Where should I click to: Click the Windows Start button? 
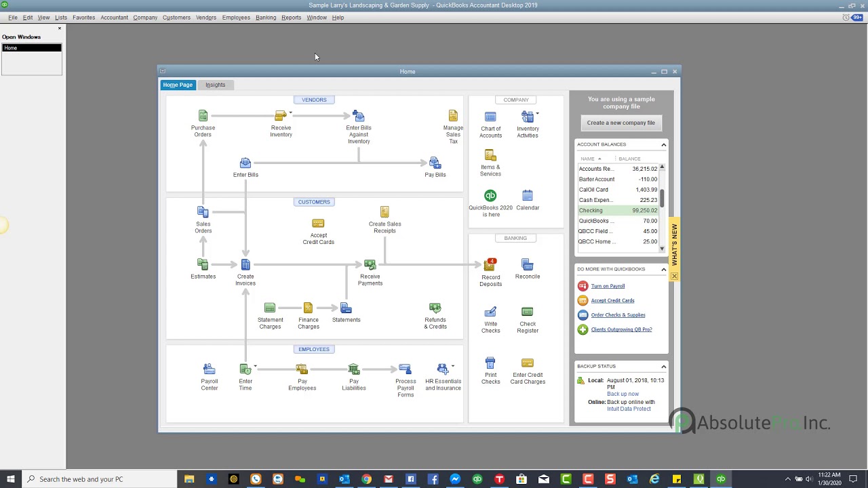tap(11, 479)
